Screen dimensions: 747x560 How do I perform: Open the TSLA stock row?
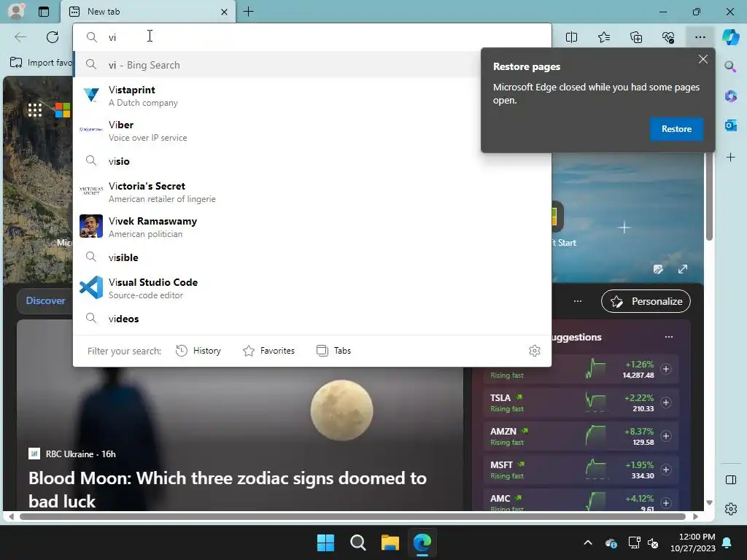click(580, 402)
